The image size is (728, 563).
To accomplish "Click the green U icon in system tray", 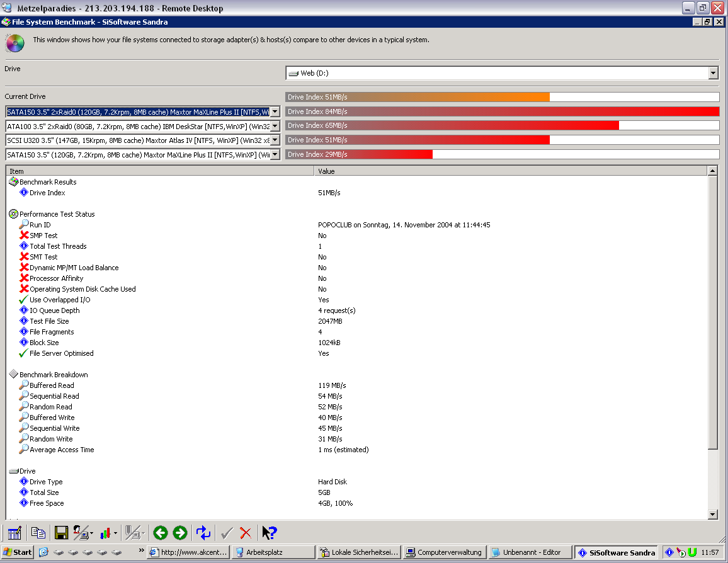I will [692, 552].
